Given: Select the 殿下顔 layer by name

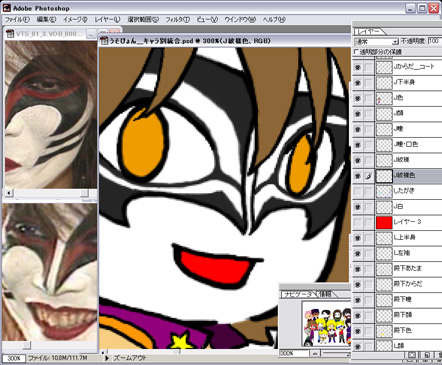Looking at the screenshot, I should (x=402, y=315).
